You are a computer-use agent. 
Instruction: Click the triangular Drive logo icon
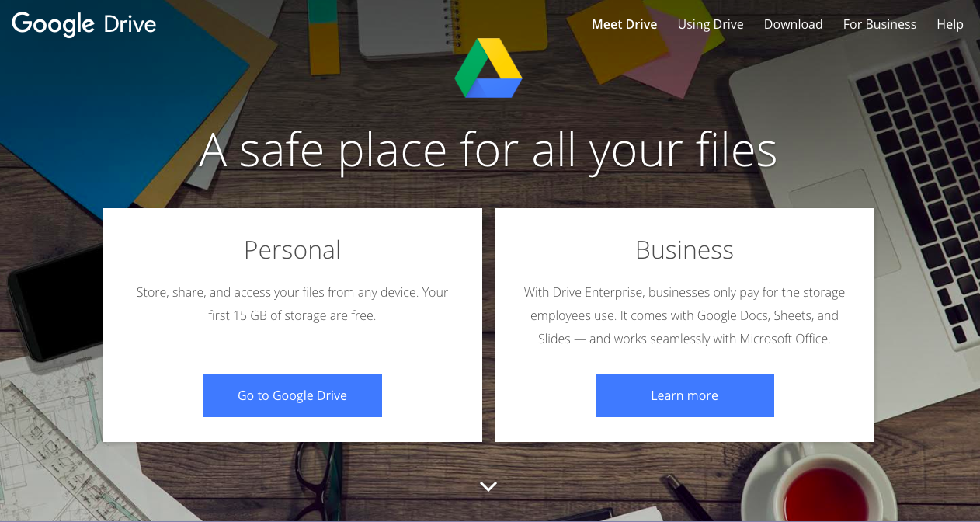(x=488, y=68)
